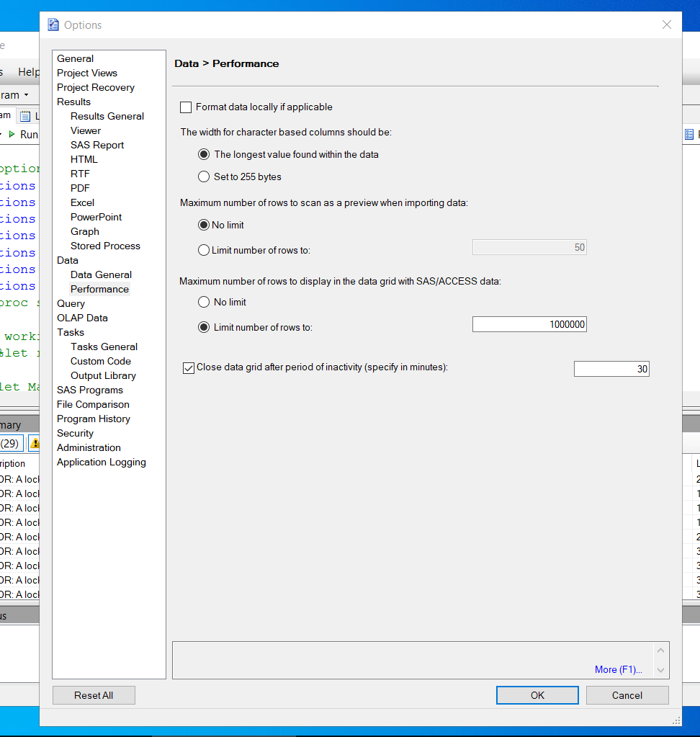This screenshot has width=700, height=737.
Task: Click the log tab notepad icon behind dialog
Action: click(x=25, y=115)
